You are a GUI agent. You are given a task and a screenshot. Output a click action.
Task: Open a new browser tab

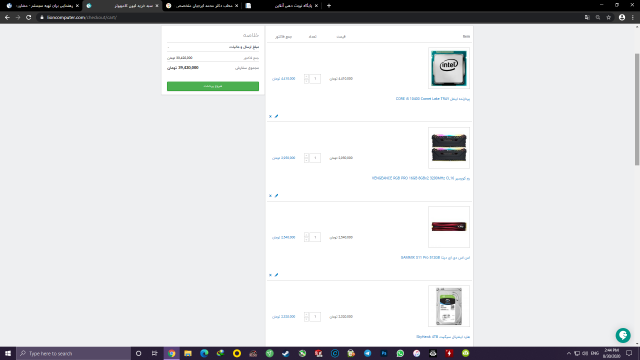[x=329, y=6]
